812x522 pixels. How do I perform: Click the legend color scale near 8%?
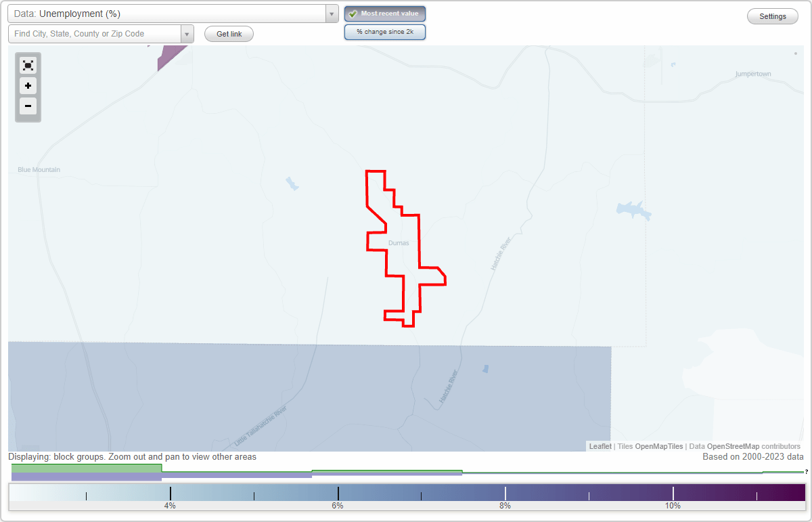click(505, 494)
